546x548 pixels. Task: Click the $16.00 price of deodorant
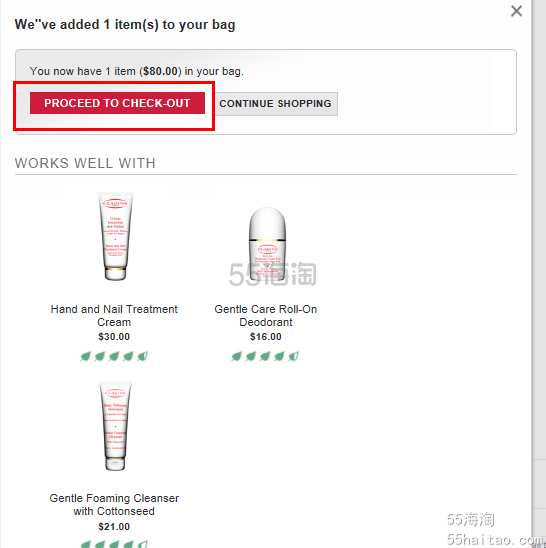[x=266, y=337]
